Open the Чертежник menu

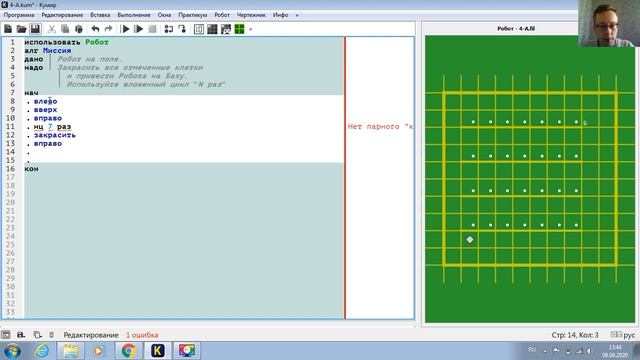pos(251,15)
